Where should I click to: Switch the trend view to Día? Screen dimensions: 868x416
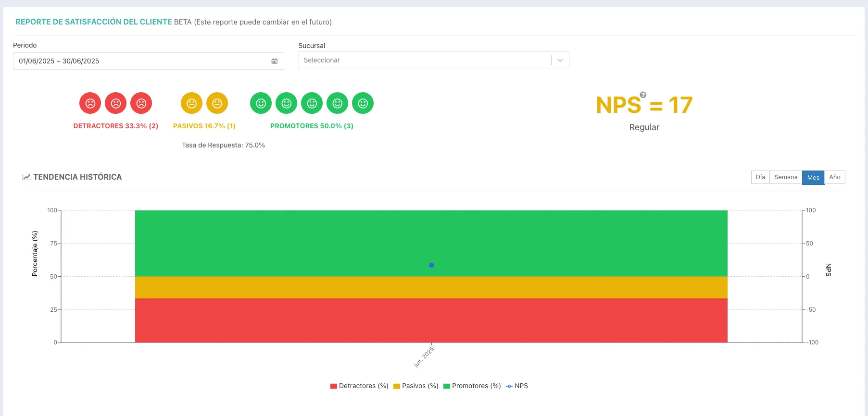point(760,177)
